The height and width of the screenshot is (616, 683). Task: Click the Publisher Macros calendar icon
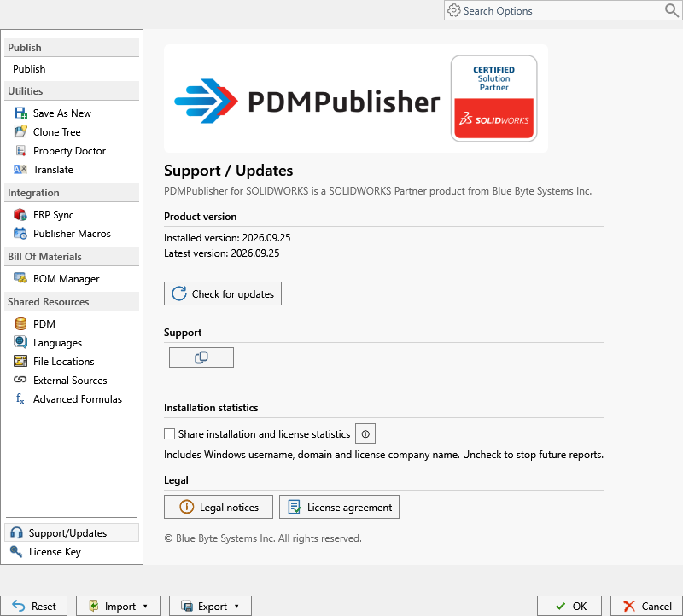tap(20, 233)
